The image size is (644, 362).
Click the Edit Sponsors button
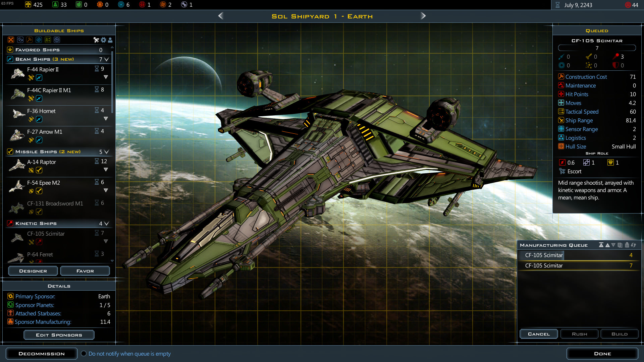pos(59,335)
